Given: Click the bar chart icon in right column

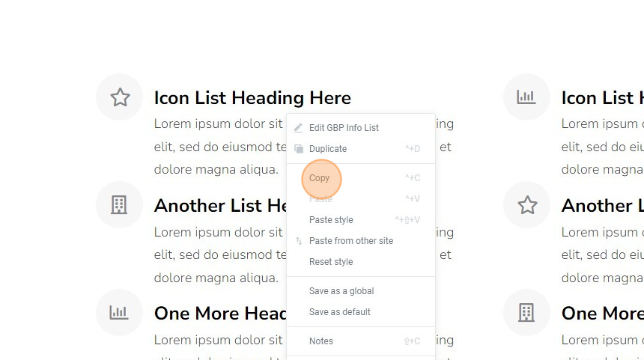Looking at the screenshot, I should tap(526, 97).
